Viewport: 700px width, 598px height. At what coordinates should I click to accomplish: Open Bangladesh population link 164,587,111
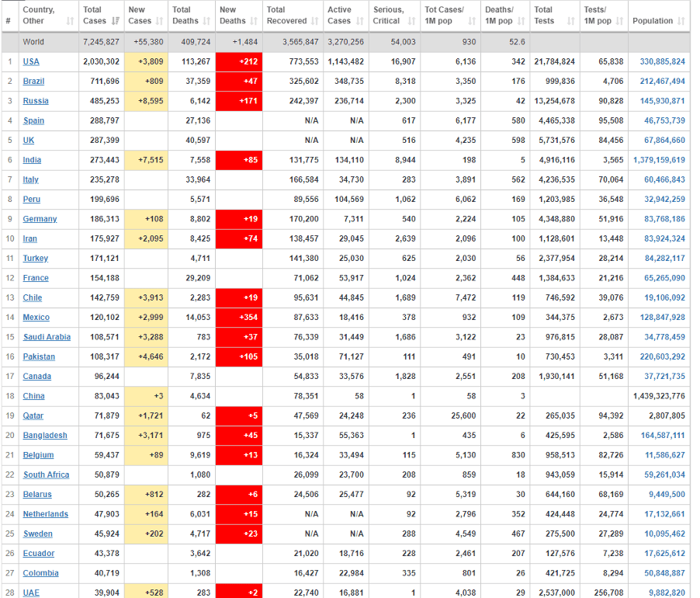pos(663,435)
